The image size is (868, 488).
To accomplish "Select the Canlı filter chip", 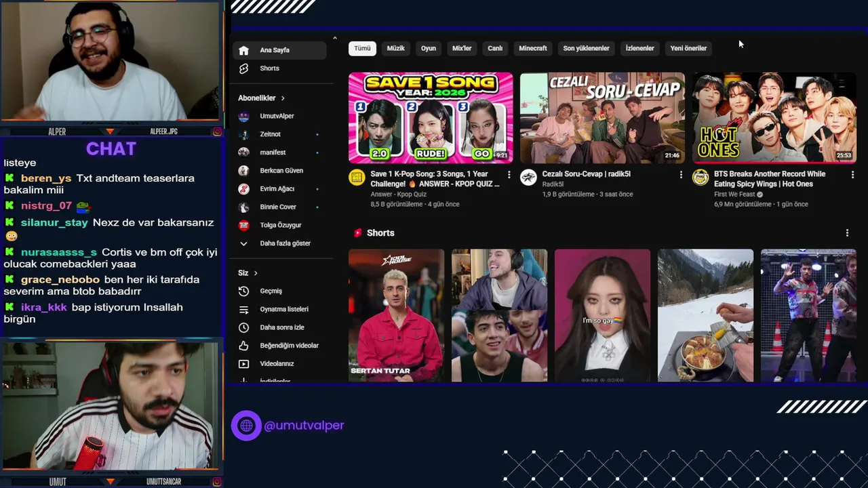I will click(495, 48).
